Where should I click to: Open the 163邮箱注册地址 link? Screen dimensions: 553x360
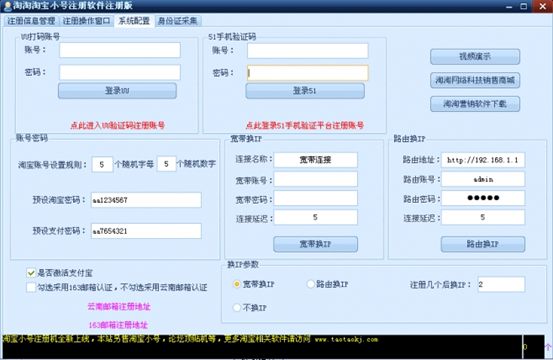point(118,325)
